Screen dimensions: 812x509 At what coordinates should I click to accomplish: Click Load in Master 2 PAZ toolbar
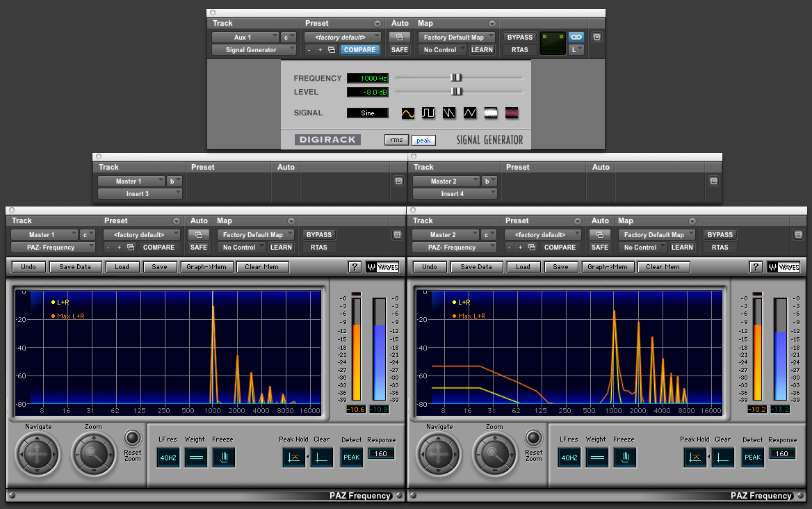coord(523,267)
